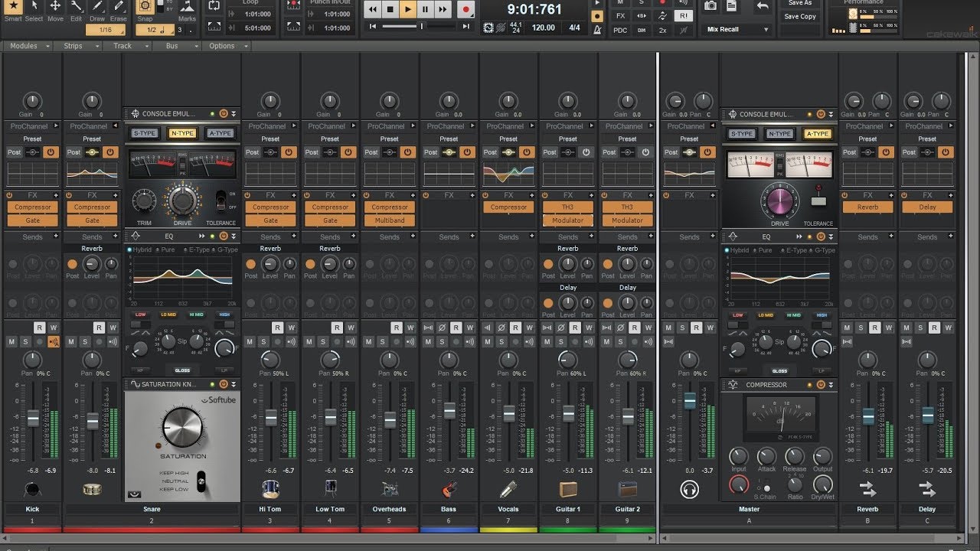
Task: Start playback with the Play button
Action: (x=408, y=9)
